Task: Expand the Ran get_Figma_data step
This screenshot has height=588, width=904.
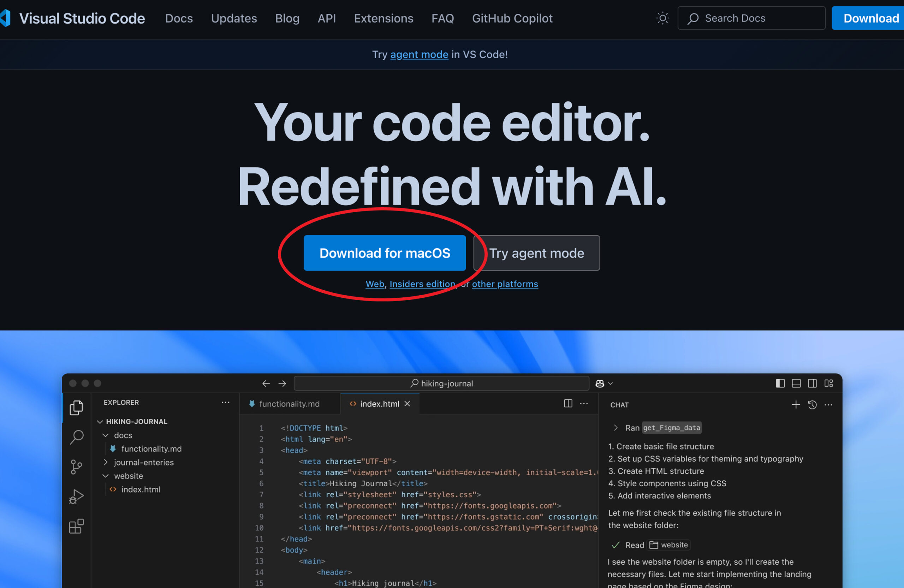Action: pos(615,428)
